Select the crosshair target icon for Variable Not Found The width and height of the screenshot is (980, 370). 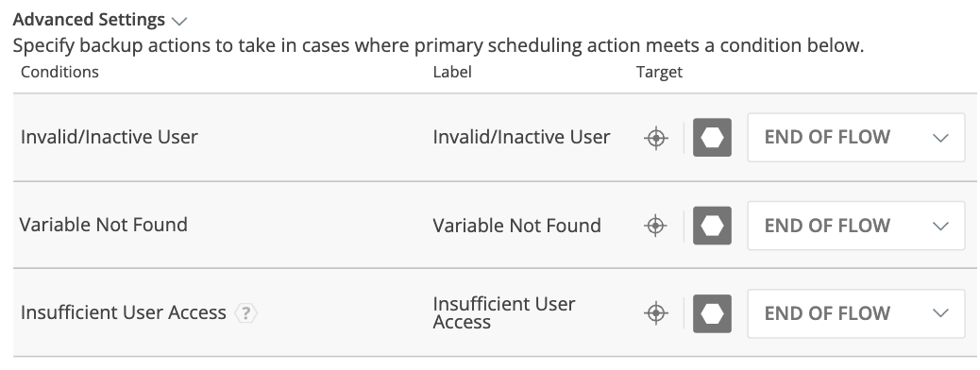(x=655, y=226)
